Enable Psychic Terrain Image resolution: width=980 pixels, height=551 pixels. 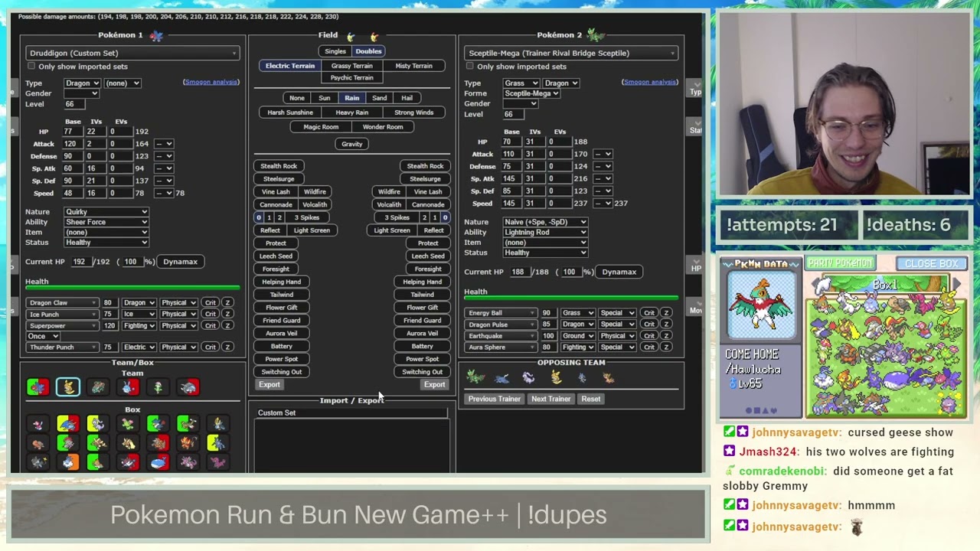pyautogui.click(x=352, y=78)
